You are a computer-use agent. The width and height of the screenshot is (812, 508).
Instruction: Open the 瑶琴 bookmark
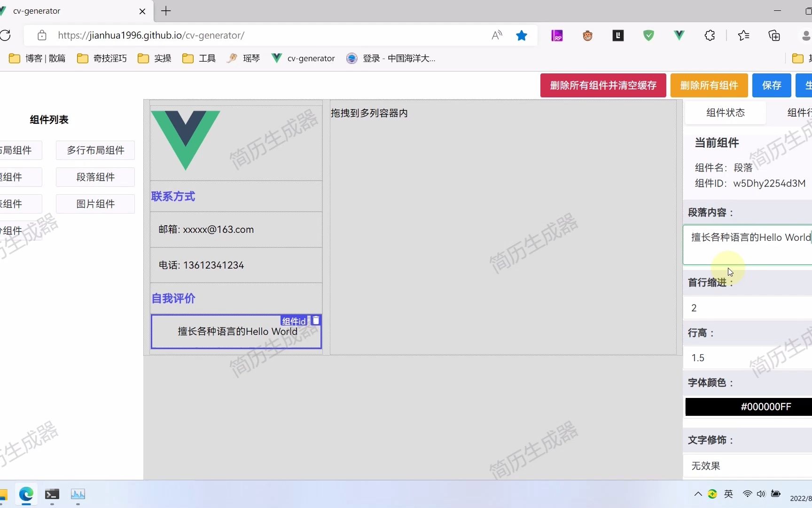point(243,58)
